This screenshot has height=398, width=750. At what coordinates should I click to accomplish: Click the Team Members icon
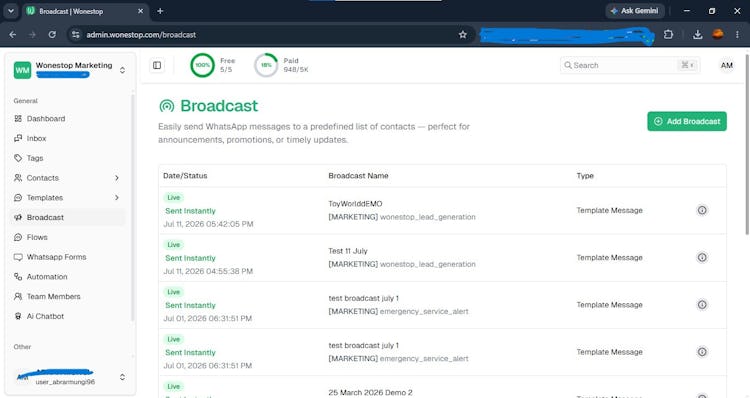pos(18,297)
